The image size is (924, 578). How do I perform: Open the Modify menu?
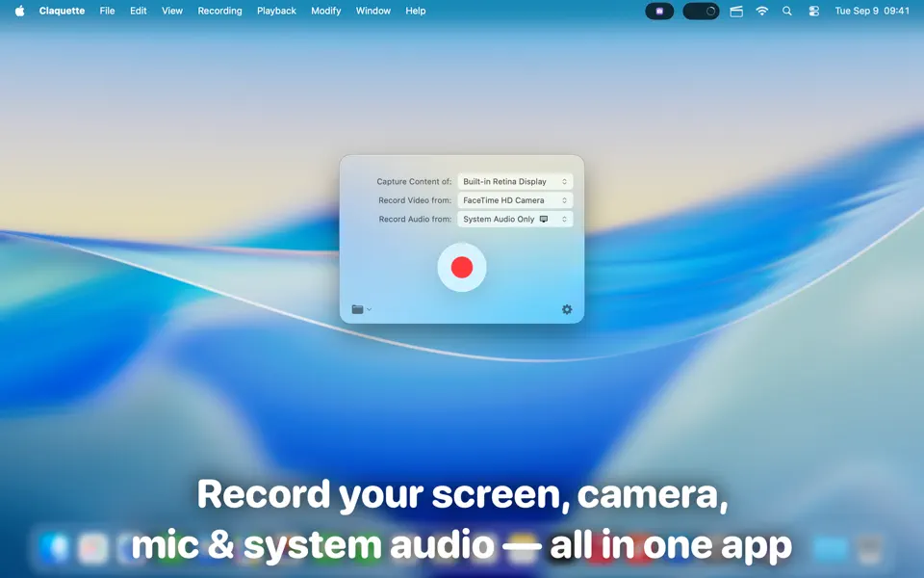coord(325,11)
